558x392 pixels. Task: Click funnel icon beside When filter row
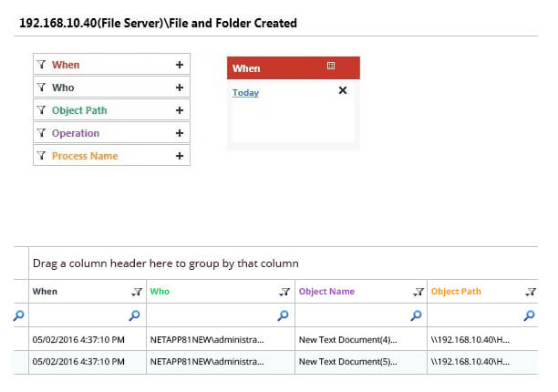click(x=41, y=65)
